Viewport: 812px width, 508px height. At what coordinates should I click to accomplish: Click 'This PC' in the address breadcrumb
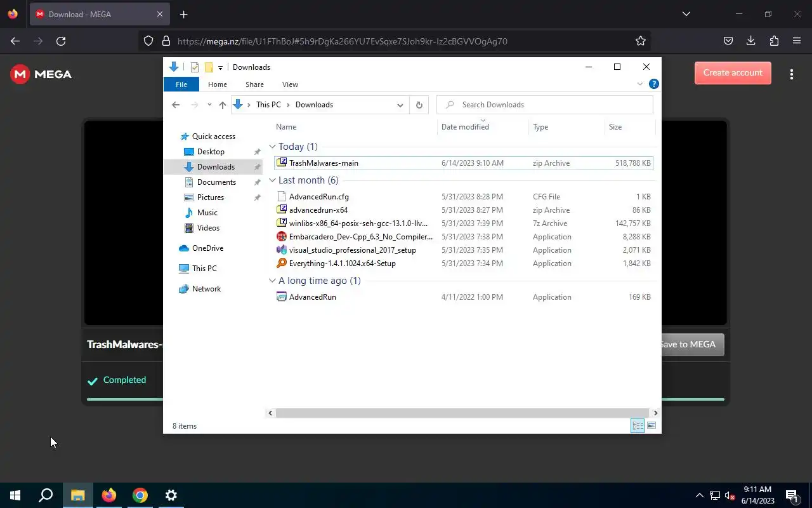(x=268, y=105)
